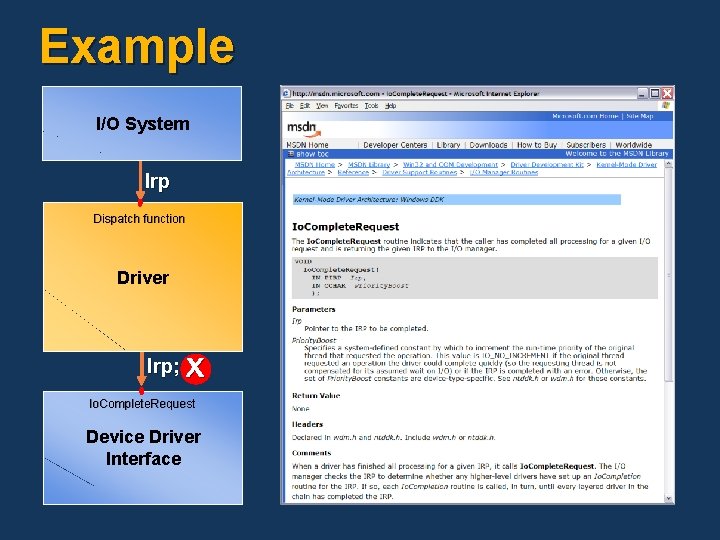The height and width of the screenshot is (540, 720).
Task: Follow the Reference breadcrumb link
Action: click(353, 172)
